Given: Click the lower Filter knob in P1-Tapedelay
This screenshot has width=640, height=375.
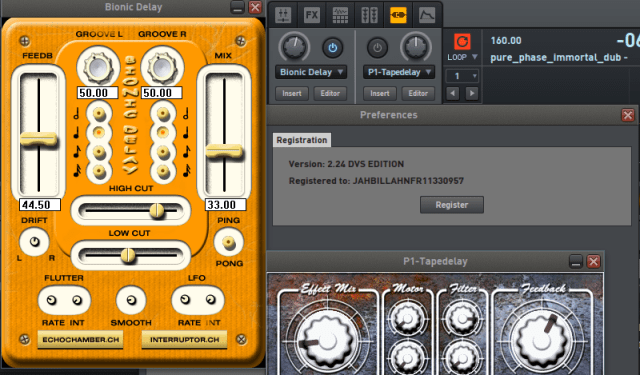Looking at the screenshot, I should tap(462, 358).
